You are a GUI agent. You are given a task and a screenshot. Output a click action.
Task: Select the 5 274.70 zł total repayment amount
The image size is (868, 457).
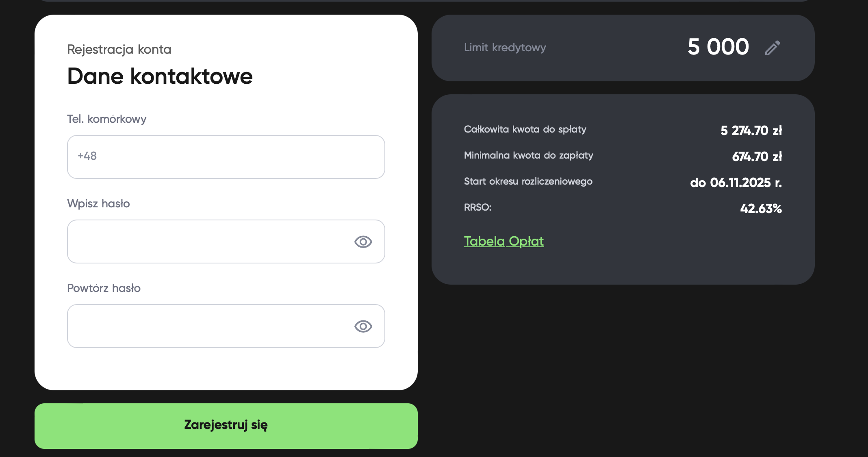pos(751,131)
